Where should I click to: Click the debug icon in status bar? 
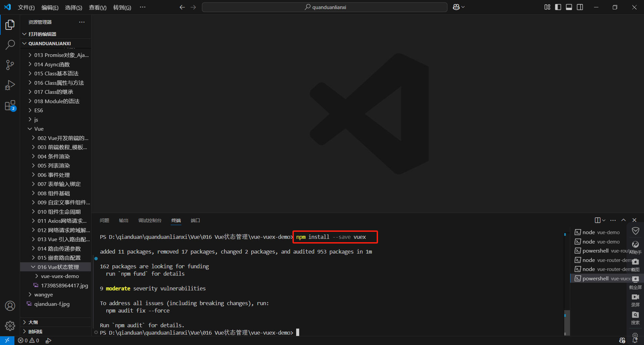[x=49, y=340]
